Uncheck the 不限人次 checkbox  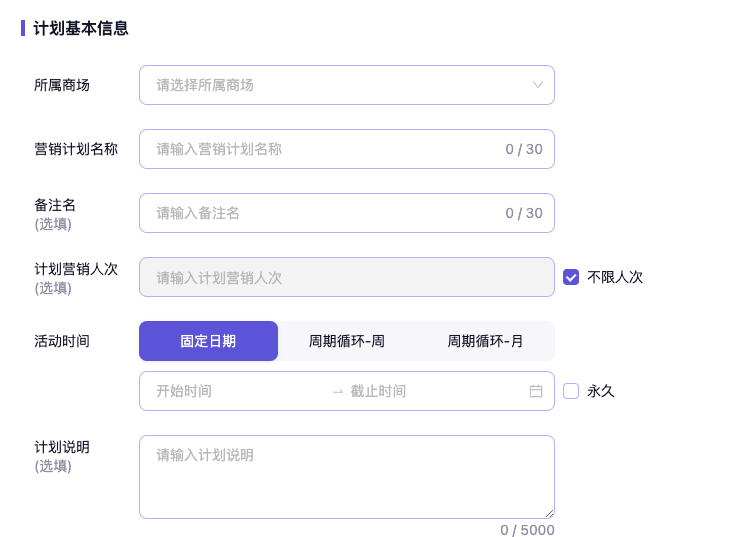click(571, 277)
